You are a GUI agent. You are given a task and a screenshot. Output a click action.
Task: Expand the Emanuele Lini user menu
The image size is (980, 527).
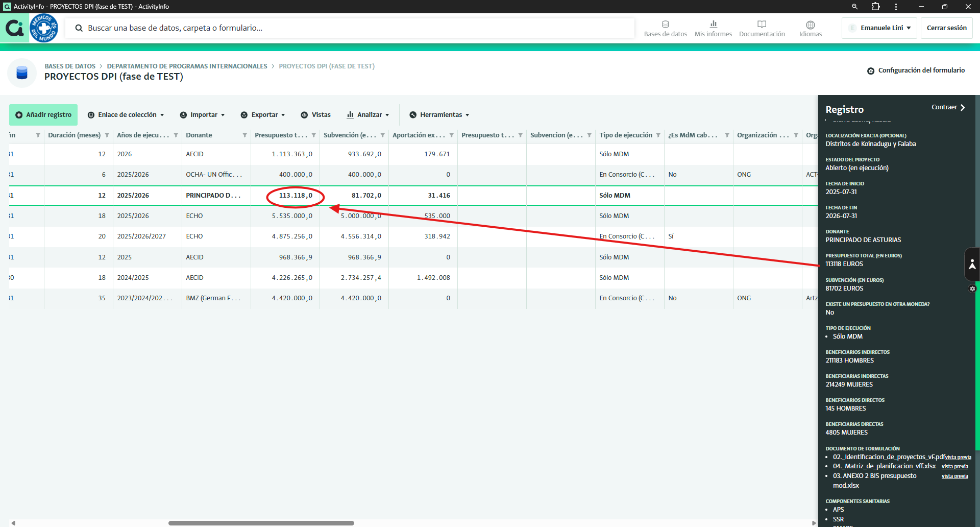[x=879, y=28]
